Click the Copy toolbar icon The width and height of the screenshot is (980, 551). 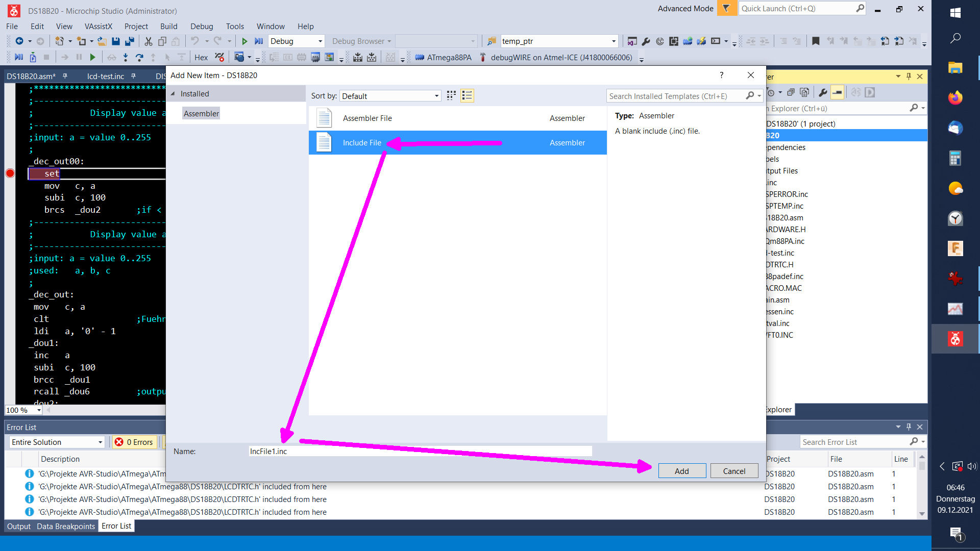(162, 41)
